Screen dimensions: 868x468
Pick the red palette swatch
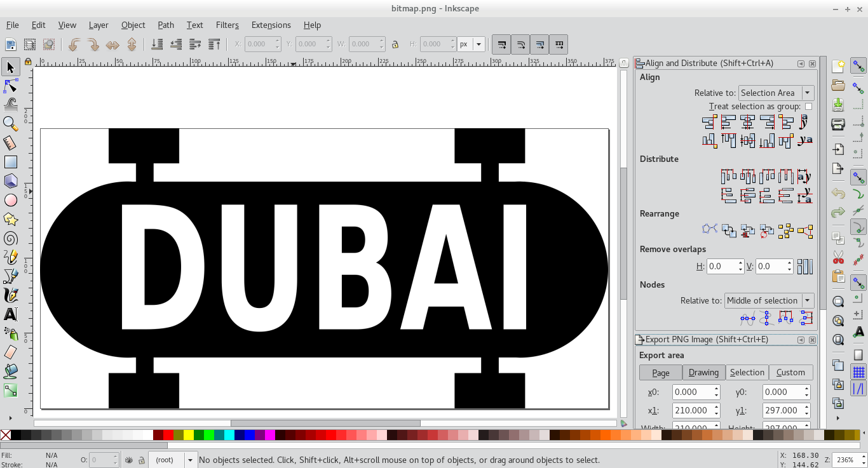pos(168,435)
